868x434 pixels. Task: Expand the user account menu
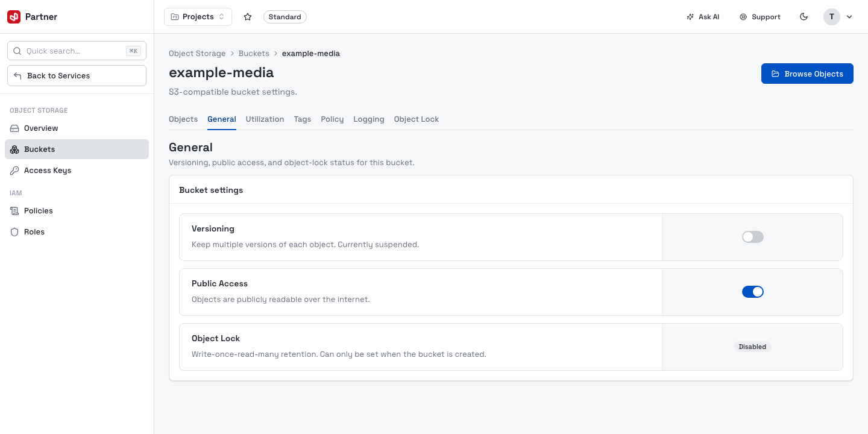click(838, 17)
